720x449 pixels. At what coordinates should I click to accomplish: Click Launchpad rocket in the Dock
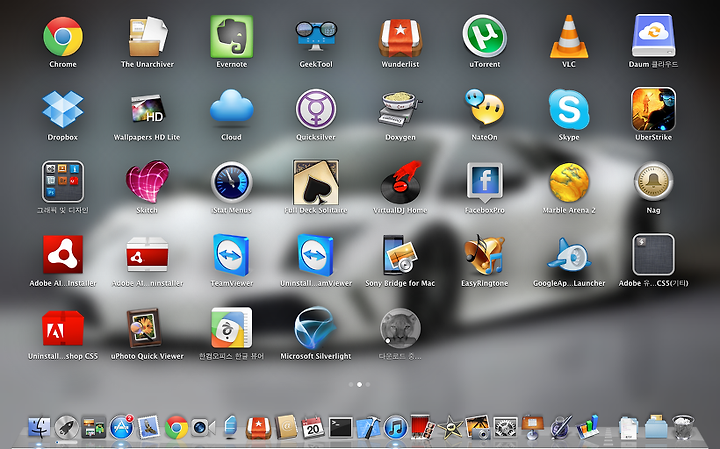[x=67, y=428]
